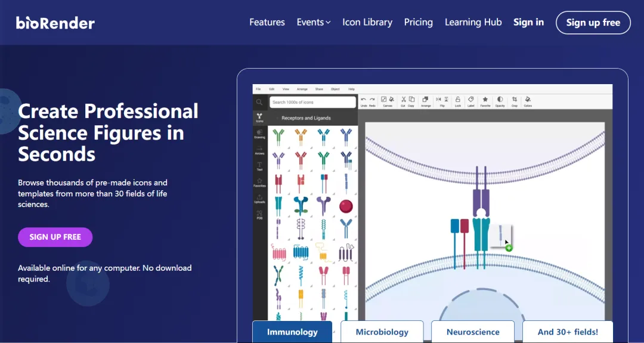Open the File menu in the editor

click(258, 89)
